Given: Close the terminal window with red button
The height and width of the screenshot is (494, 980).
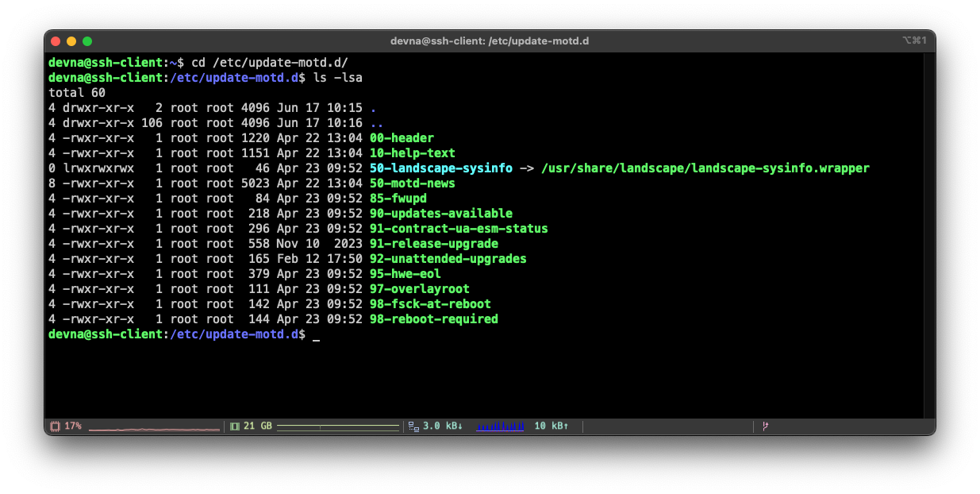Looking at the screenshot, I should [x=56, y=41].
